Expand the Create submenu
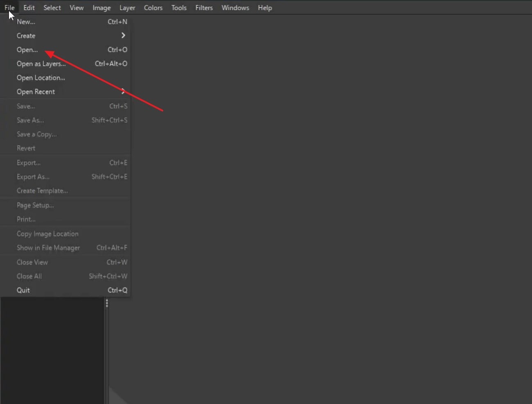 tap(26, 36)
